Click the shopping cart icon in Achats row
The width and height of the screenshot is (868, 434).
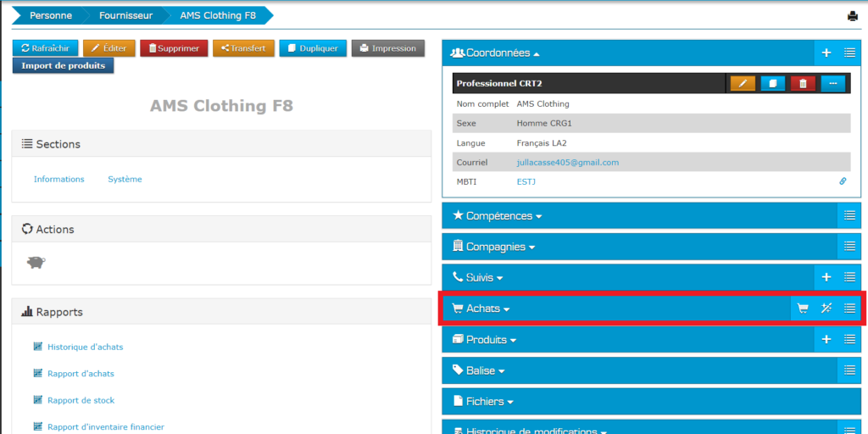tap(802, 309)
